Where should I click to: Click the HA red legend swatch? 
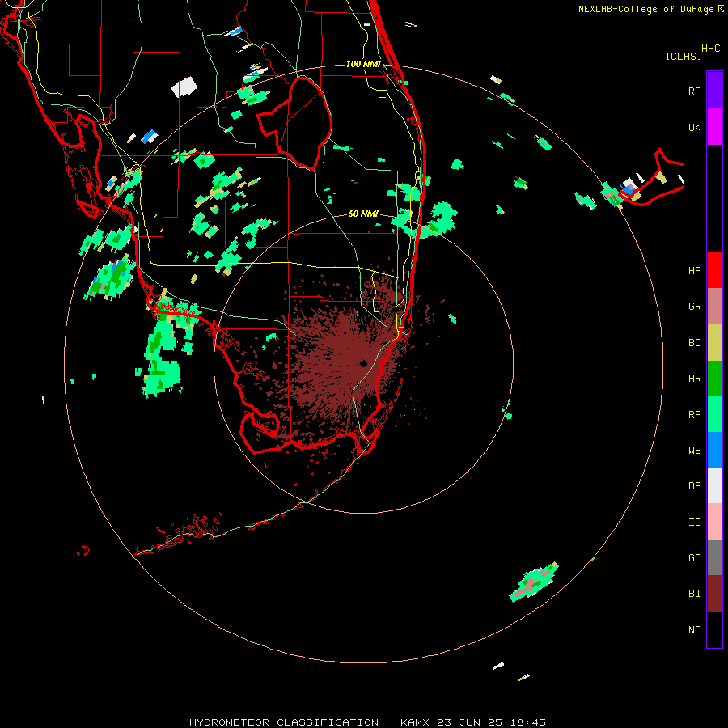tap(714, 270)
